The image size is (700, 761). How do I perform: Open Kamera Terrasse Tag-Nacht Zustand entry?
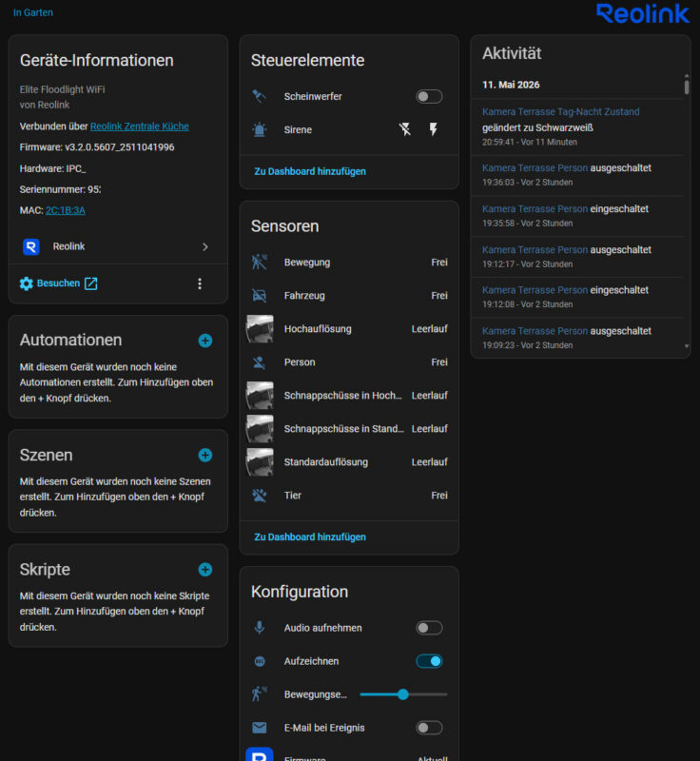[x=560, y=111]
